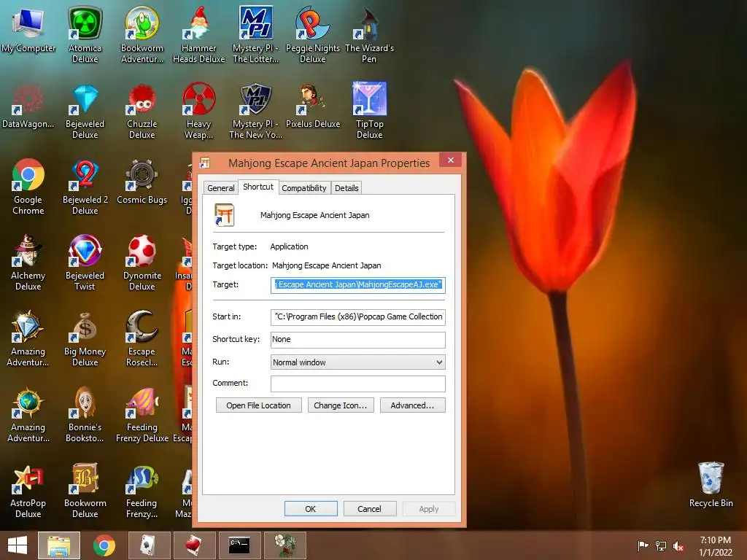Click Google Chrome desktop shortcut
This screenshot has width=747, height=560.
[x=28, y=187]
